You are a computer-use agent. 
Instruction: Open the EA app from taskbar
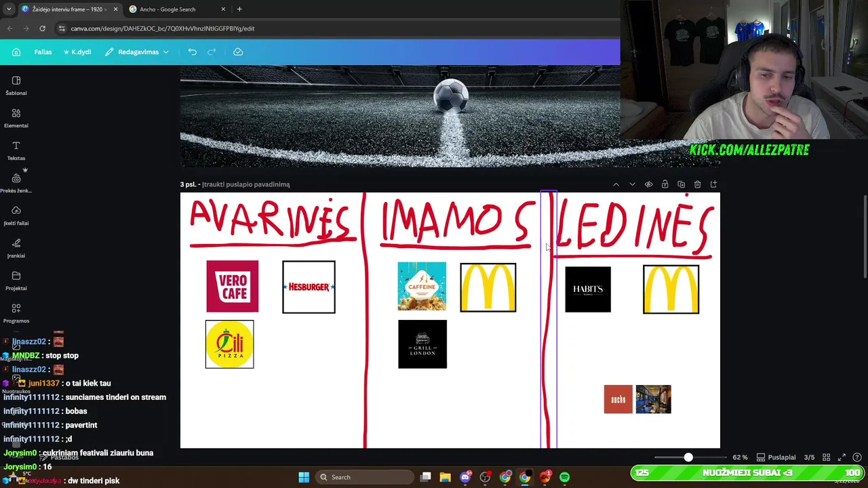tap(545, 477)
